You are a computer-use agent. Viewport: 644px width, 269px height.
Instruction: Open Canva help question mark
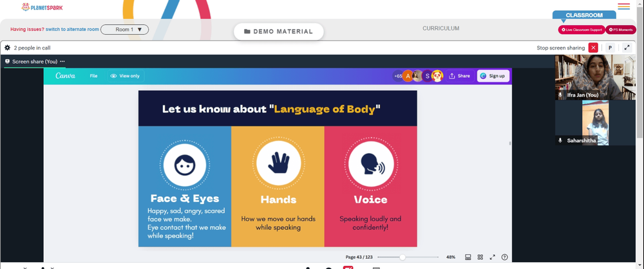click(505, 257)
